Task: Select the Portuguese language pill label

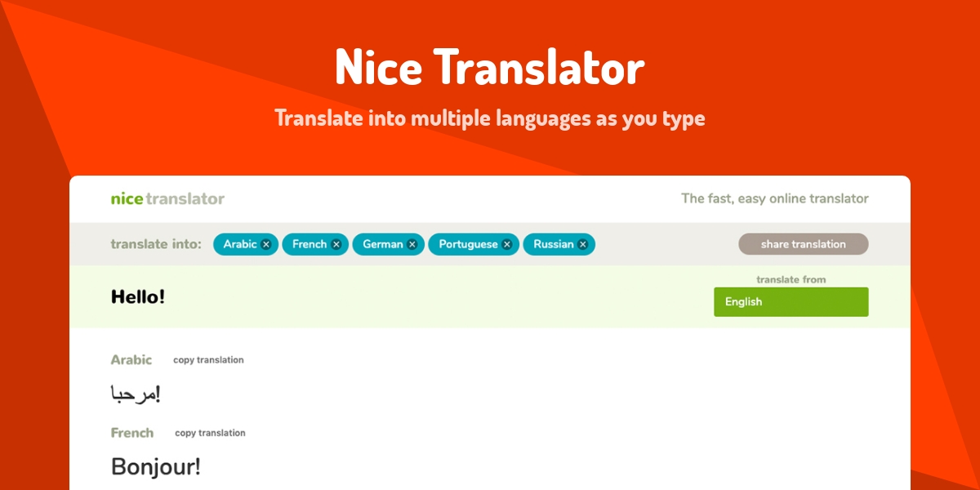Action: pos(468,244)
